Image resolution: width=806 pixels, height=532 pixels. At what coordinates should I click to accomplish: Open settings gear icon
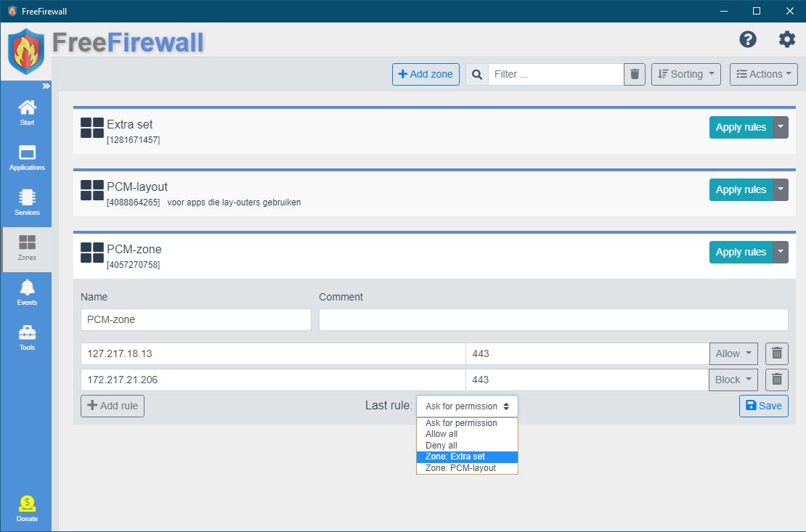coord(786,39)
